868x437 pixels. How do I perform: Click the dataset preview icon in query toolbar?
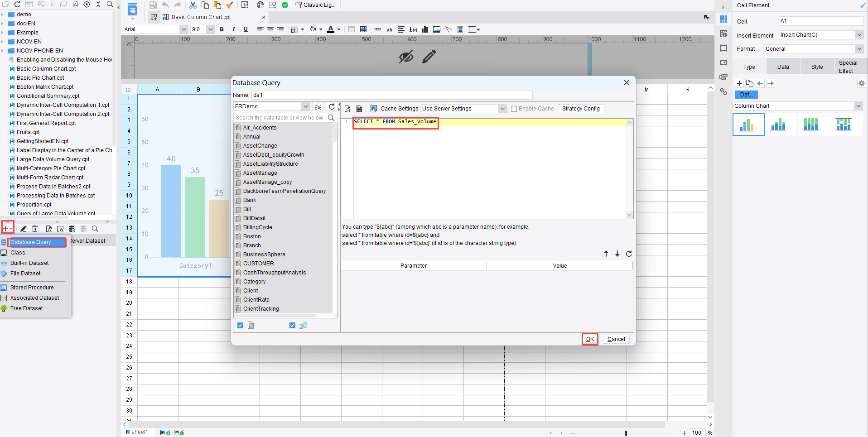coord(347,109)
